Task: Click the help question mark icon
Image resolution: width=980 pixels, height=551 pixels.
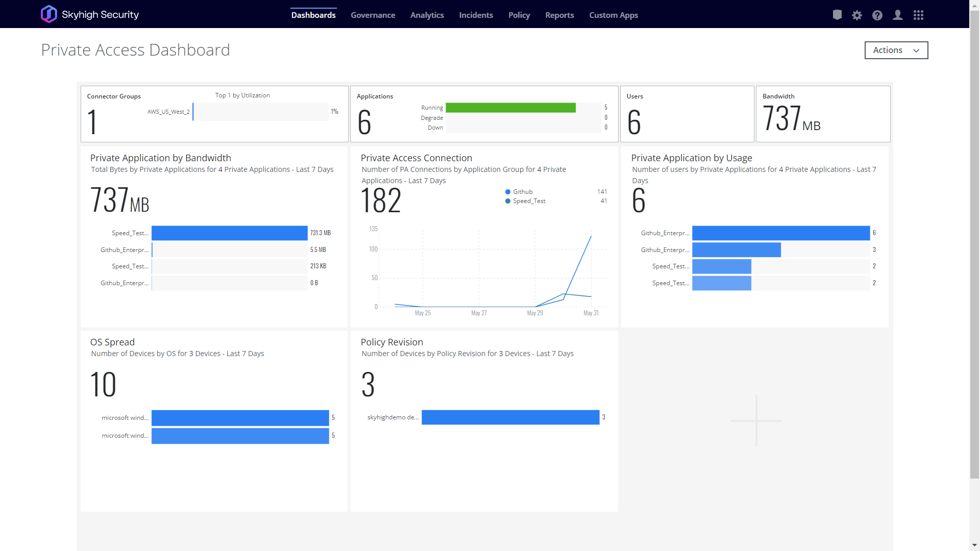Action: point(877,15)
